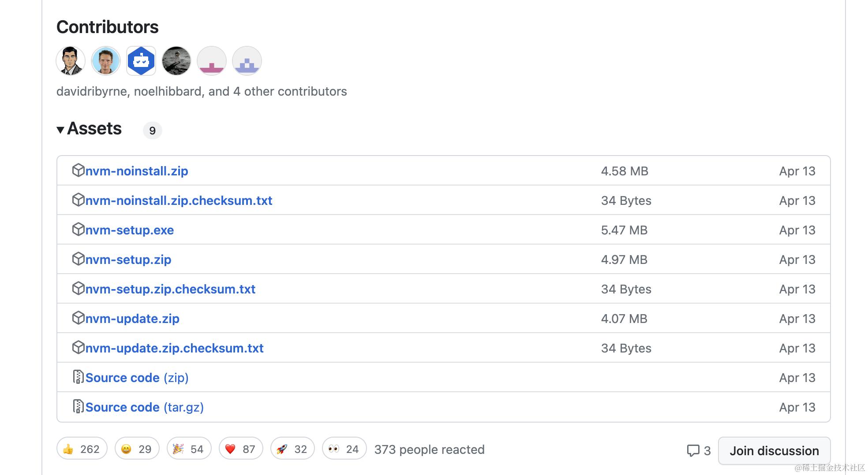Toggle eyes reaction with 24
This screenshot has height=475, width=868.
(x=344, y=449)
